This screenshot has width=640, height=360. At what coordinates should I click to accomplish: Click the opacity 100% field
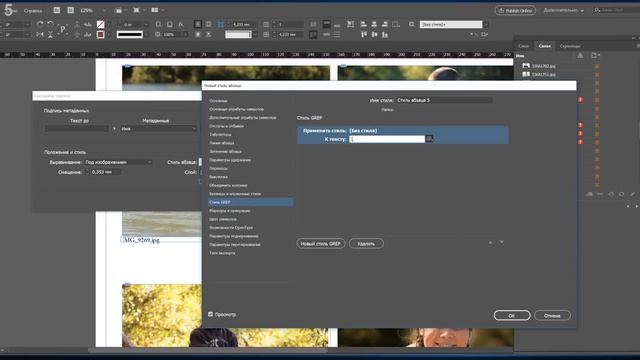point(172,35)
